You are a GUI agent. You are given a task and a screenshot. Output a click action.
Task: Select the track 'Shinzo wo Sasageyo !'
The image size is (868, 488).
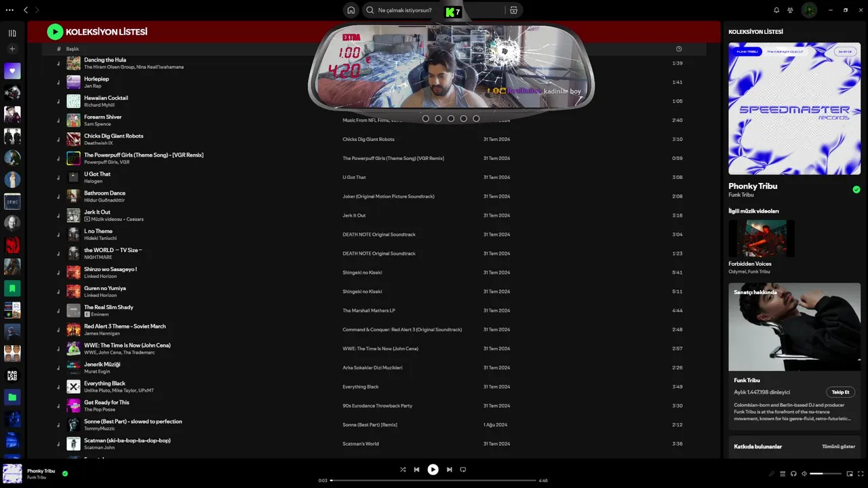[111, 269]
